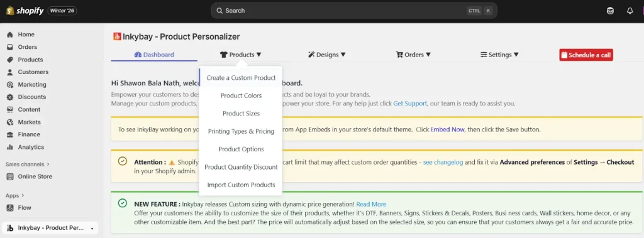This screenshot has width=644, height=238.
Task: Focus the Search field
Action: coord(354,11)
